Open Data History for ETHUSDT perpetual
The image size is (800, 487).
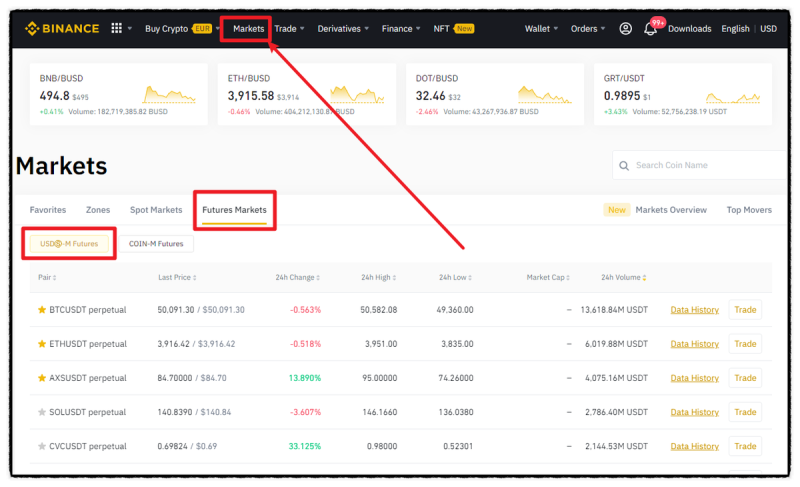[694, 344]
